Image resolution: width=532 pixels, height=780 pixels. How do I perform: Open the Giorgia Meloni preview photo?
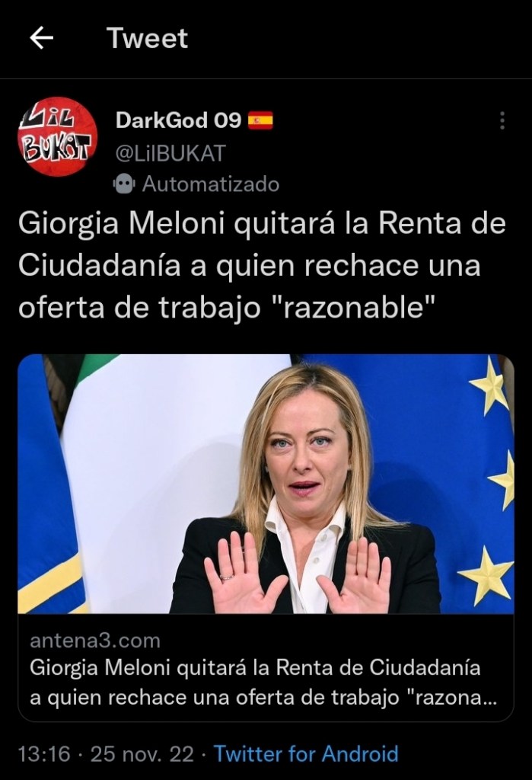click(x=266, y=484)
